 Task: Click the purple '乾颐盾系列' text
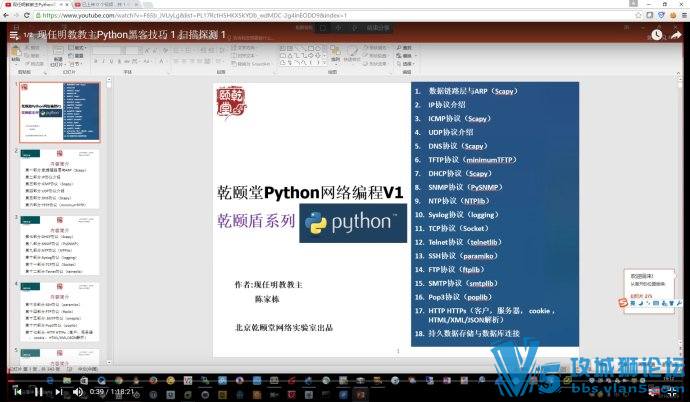256,221
